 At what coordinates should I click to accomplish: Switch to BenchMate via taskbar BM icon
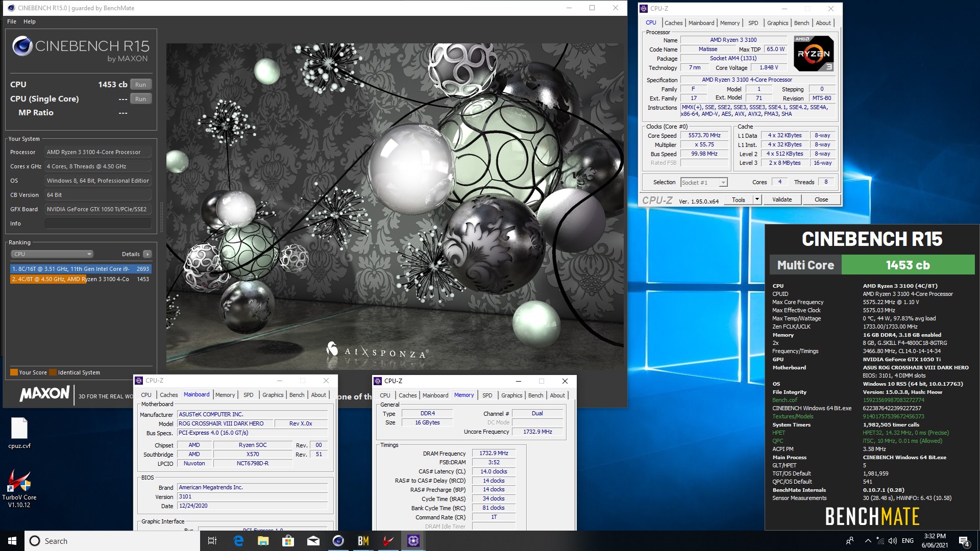pyautogui.click(x=363, y=541)
